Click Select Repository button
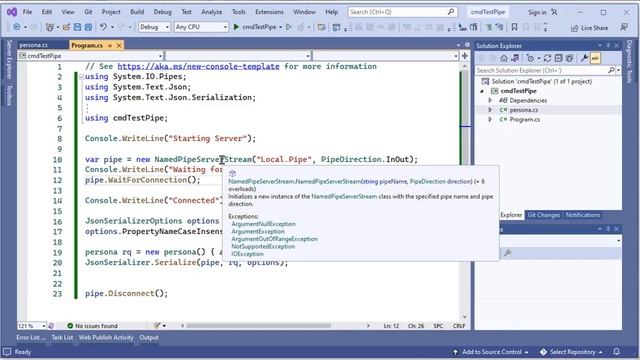 [x=571, y=352]
